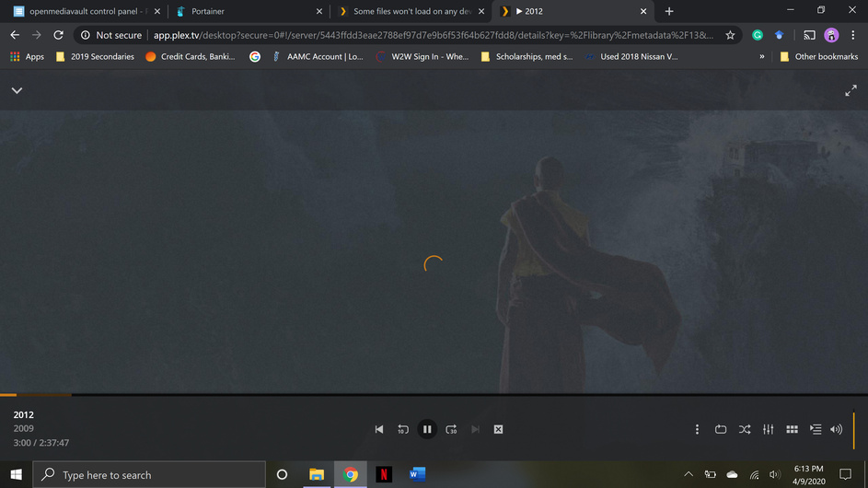Rewind ten seconds
The width and height of the screenshot is (868, 488).
click(403, 429)
